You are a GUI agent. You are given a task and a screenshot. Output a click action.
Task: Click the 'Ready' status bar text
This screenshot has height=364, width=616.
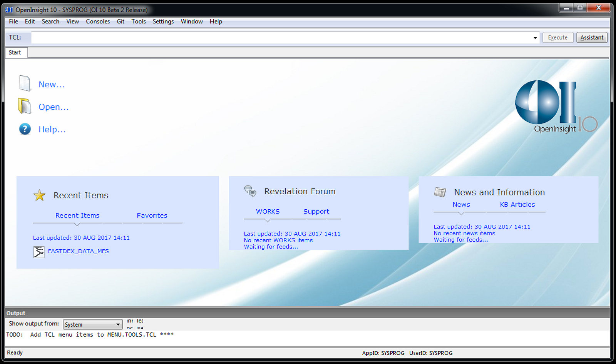tap(15, 353)
